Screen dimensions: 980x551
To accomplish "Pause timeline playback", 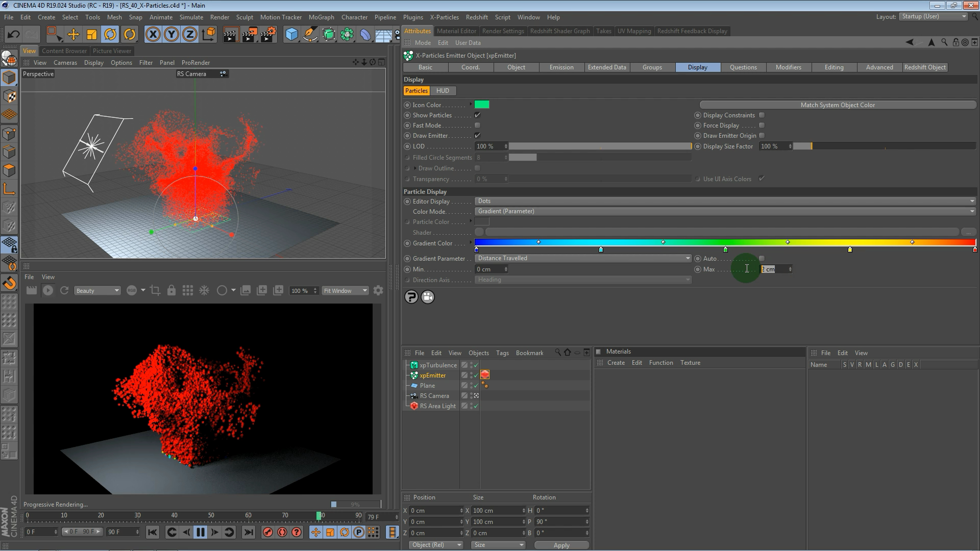I will (x=200, y=532).
